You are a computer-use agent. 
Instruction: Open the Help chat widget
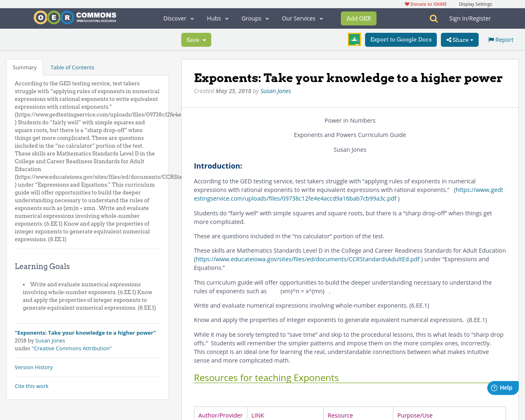(x=502, y=387)
